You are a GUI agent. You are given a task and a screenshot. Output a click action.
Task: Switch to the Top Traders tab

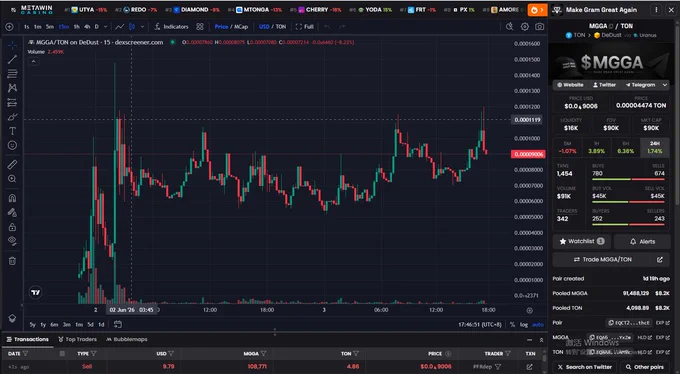77,339
